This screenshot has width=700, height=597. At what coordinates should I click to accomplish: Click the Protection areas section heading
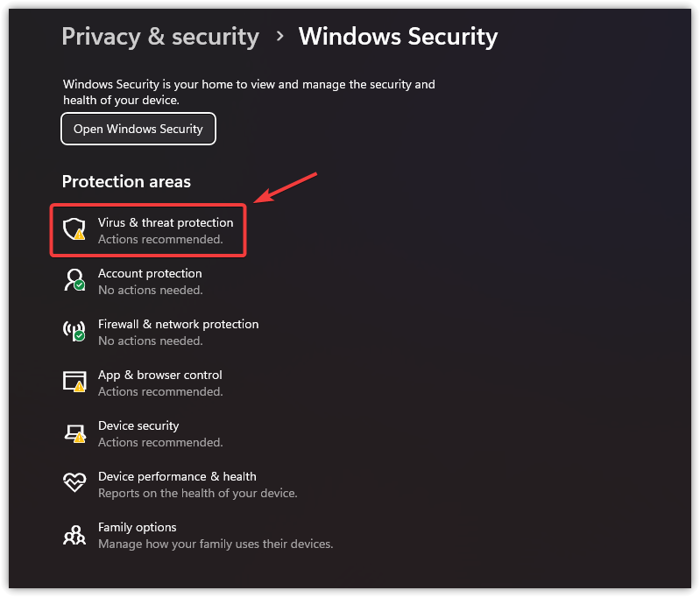point(126,181)
